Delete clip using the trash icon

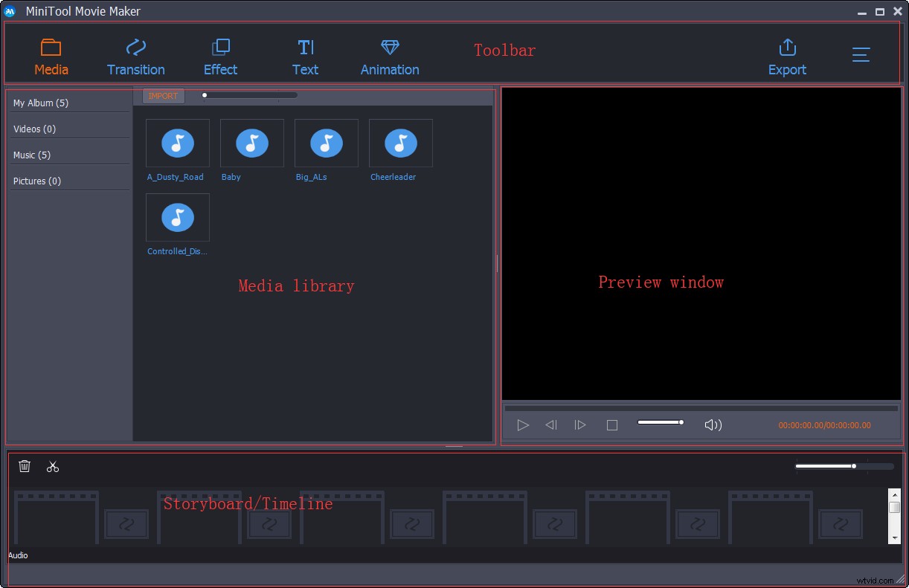click(x=25, y=466)
